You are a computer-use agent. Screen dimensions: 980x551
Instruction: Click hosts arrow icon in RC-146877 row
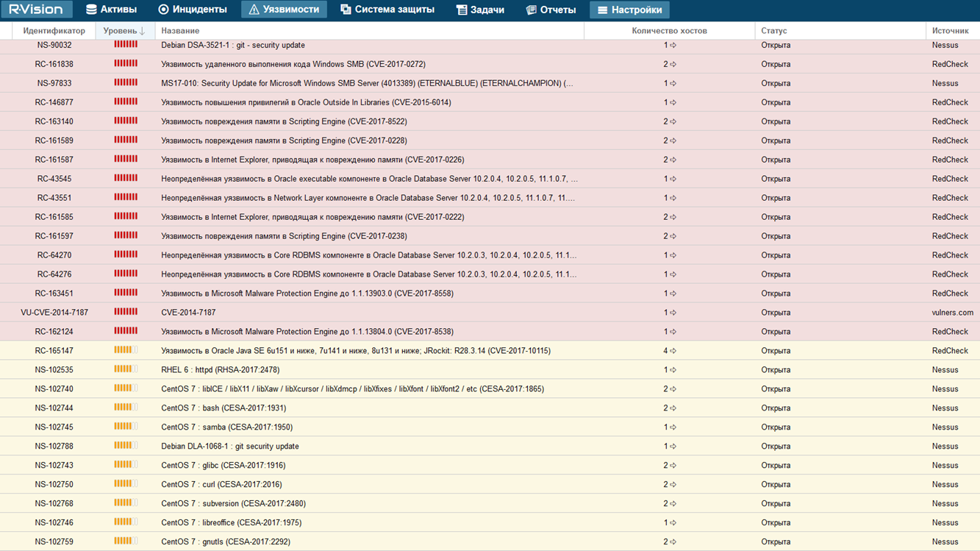(x=673, y=103)
